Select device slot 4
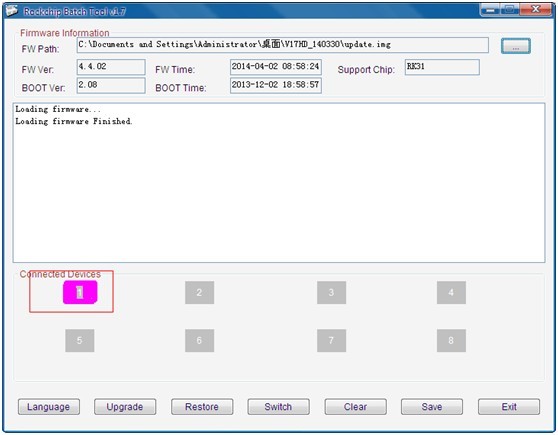The image size is (558, 435). (451, 292)
